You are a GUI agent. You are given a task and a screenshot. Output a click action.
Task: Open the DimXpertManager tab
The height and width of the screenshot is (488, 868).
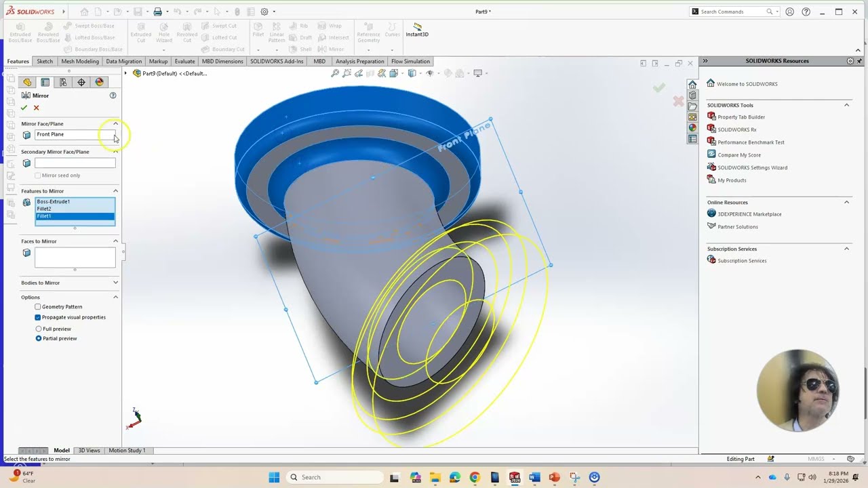point(81,82)
